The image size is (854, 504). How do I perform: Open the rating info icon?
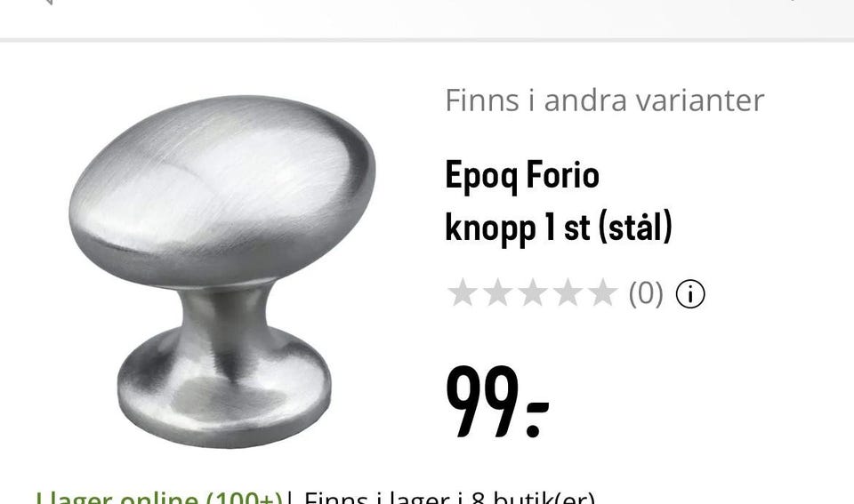[x=690, y=294]
